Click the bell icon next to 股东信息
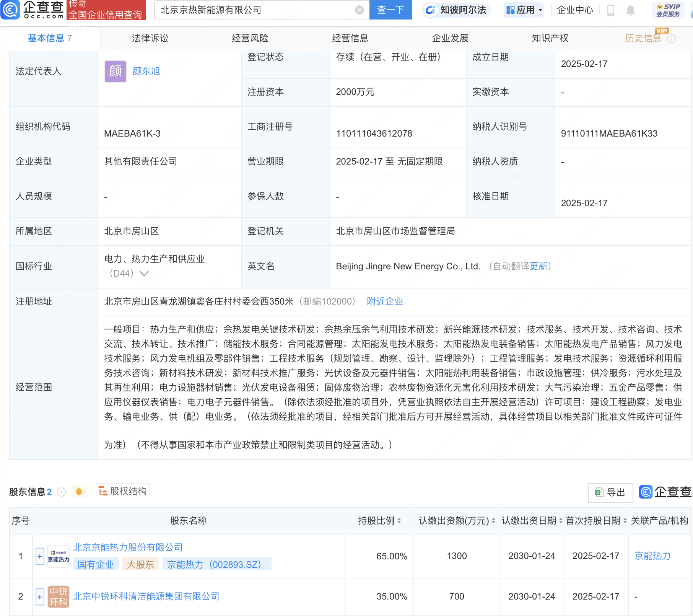693x616 pixels. (x=80, y=491)
